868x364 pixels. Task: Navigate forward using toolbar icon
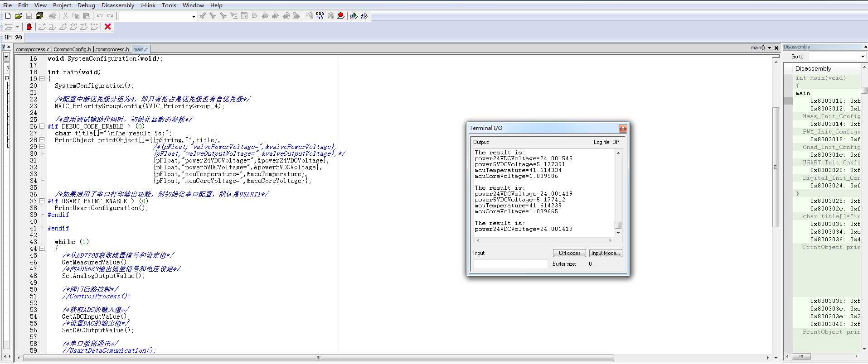click(296, 16)
